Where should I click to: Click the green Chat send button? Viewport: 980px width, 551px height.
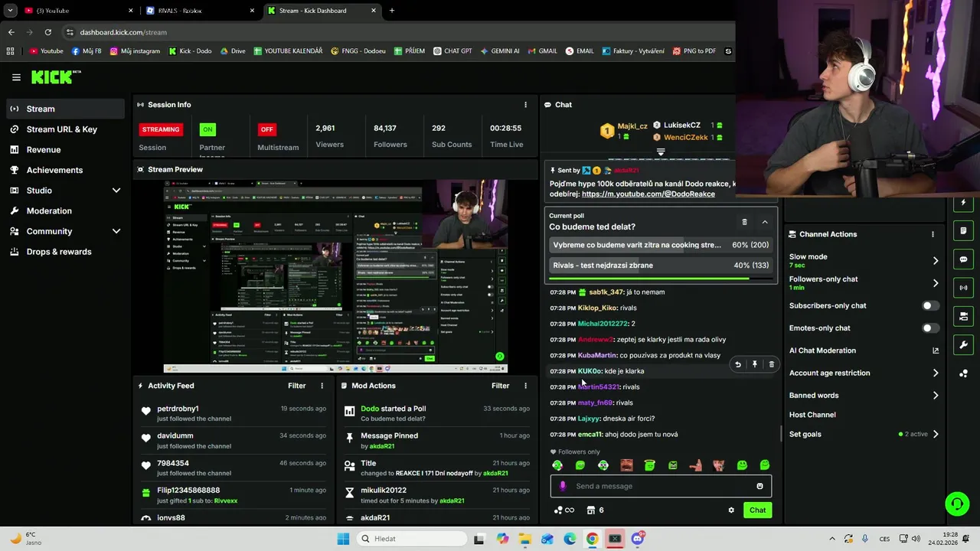pos(757,510)
